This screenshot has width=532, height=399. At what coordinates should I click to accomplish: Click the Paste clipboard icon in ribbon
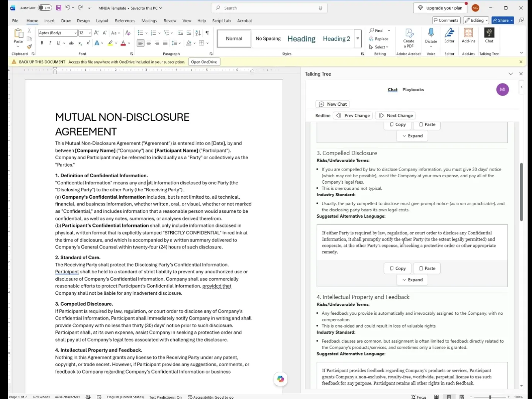click(x=18, y=34)
